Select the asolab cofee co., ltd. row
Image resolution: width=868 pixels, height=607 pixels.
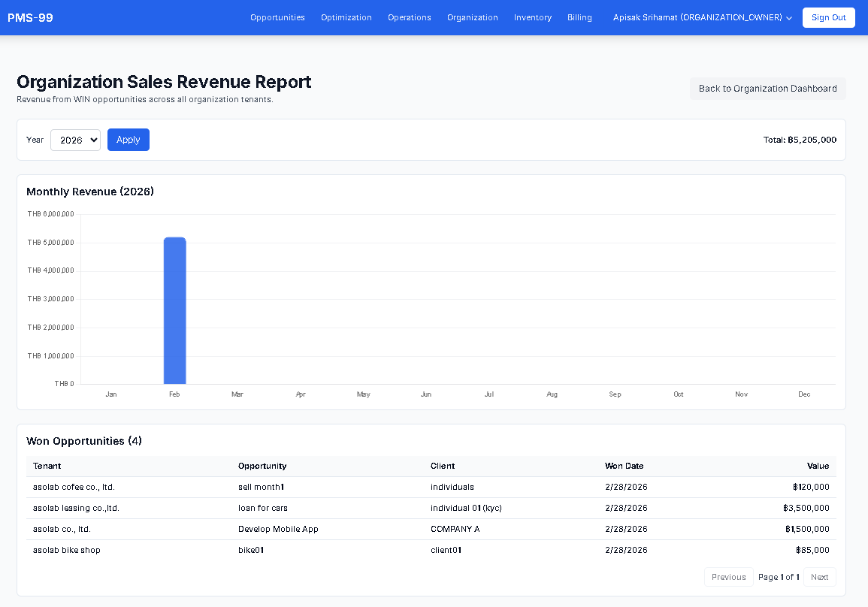coord(74,487)
